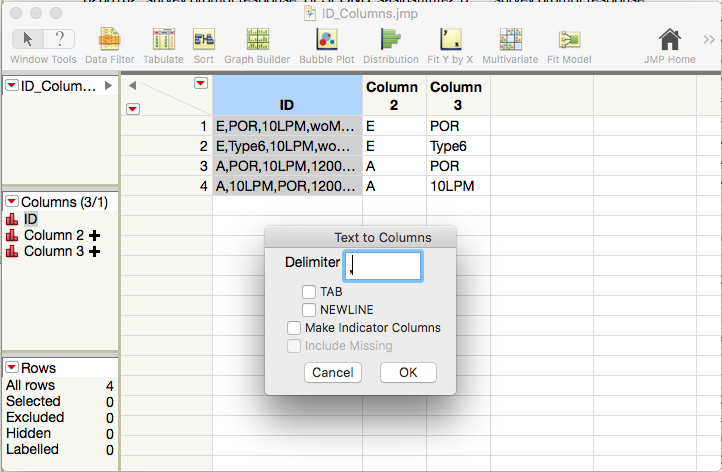Open Graph Builder
This screenshot has width=722, height=472.
point(259,44)
